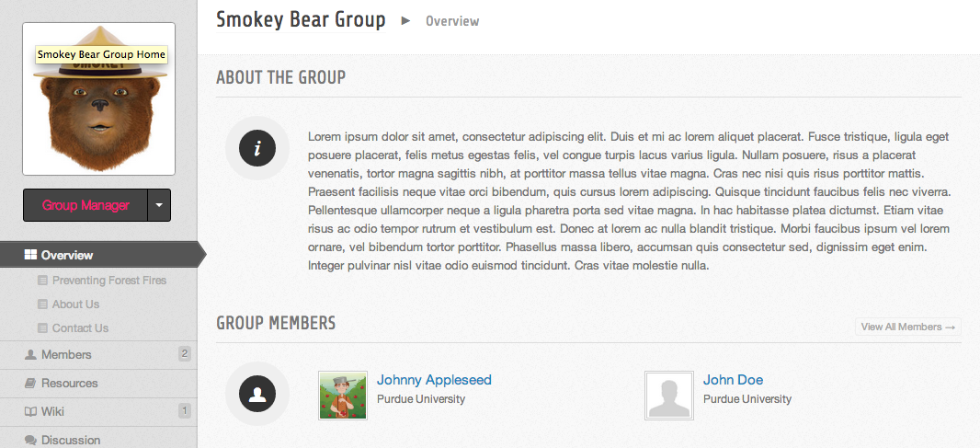Click the Members person icon in sidebar
Screen dimensions: 980x448
coord(30,354)
